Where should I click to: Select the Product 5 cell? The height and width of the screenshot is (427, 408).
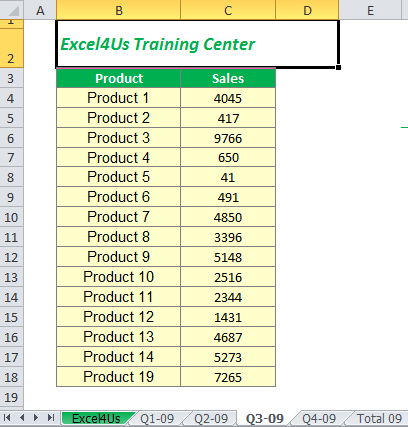click(118, 177)
